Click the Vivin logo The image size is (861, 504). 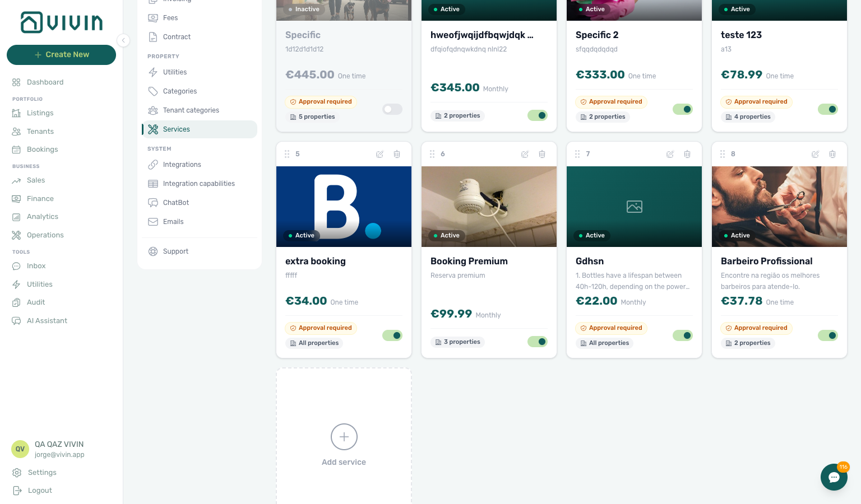[62, 22]
